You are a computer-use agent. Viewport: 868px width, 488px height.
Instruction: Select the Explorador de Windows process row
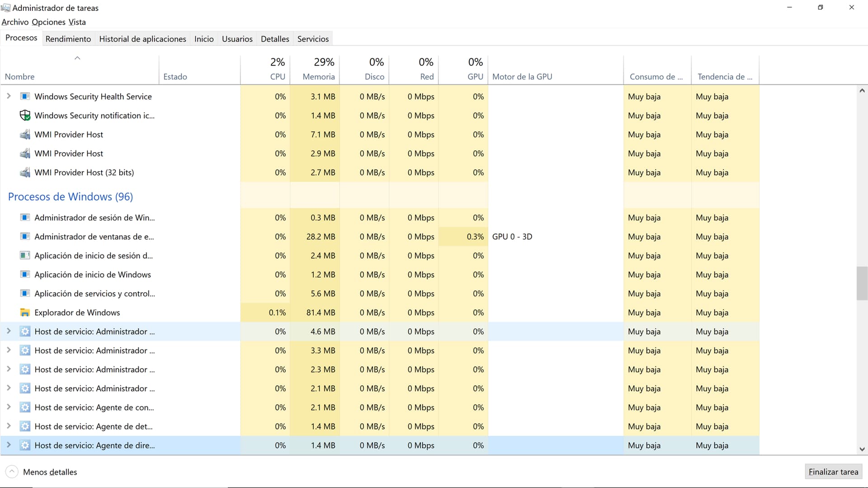(x=380, y=312)
